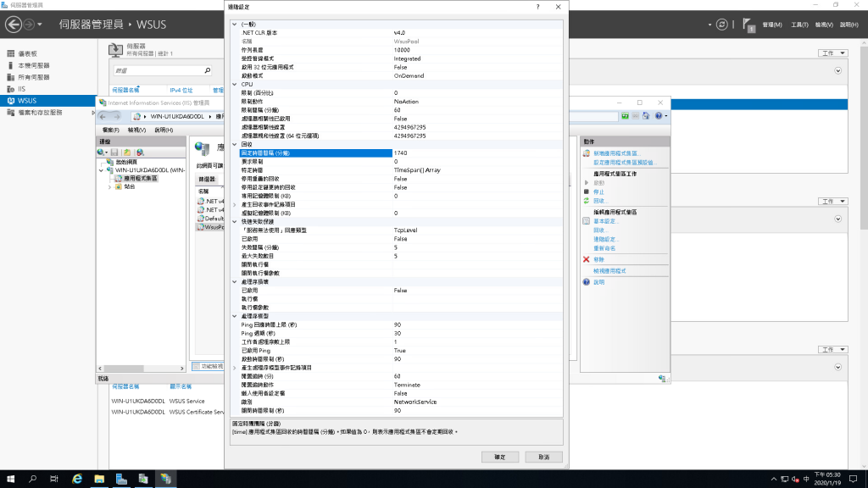
Task: Collapse the 回收 section in the dialog
Action: [235, 144]
